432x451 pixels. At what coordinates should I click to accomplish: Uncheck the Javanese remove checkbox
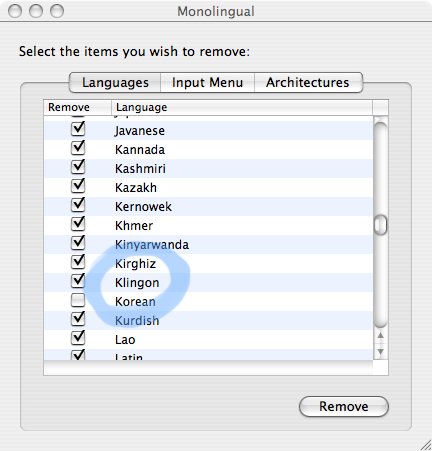point(78,129)
